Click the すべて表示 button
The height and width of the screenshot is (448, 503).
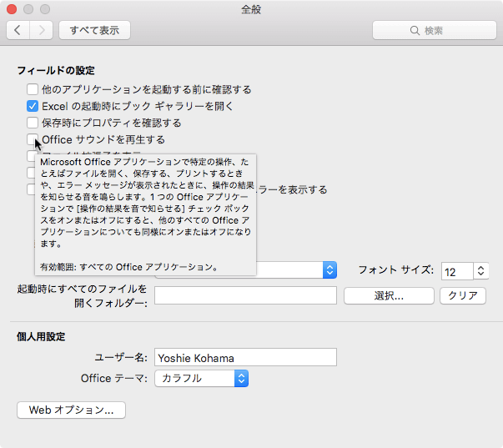(94, 30)
